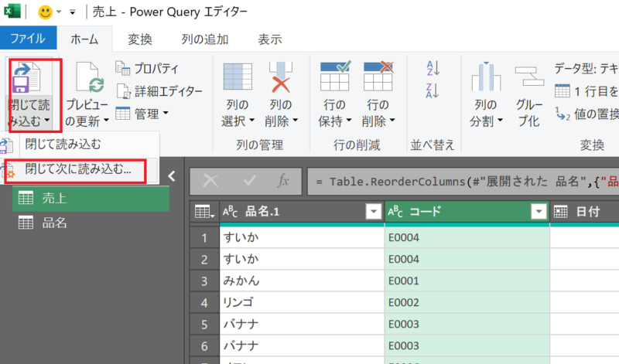Collapse the queries pane with the arrow
The height and width of the screenshot is (364, 619).
[x=173, y=176]
